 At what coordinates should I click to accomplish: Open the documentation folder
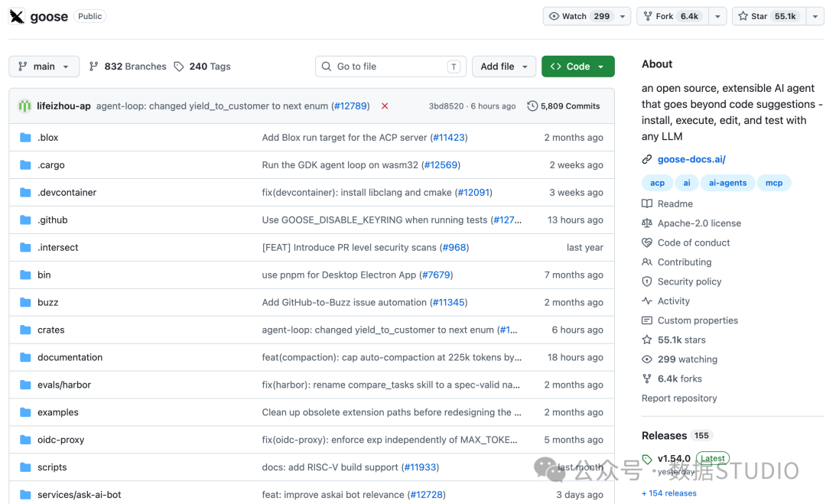tap(70, 357)
